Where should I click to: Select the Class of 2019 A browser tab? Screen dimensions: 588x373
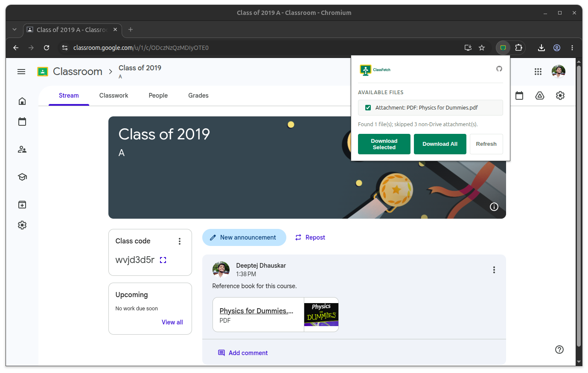(x=72, y=29)
